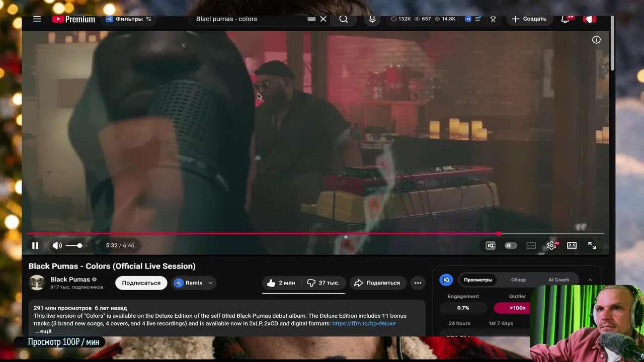The height and width of the screenshot is (362, 644).
Task: Click the vidIQ logo in side panel
Action: 446,280
